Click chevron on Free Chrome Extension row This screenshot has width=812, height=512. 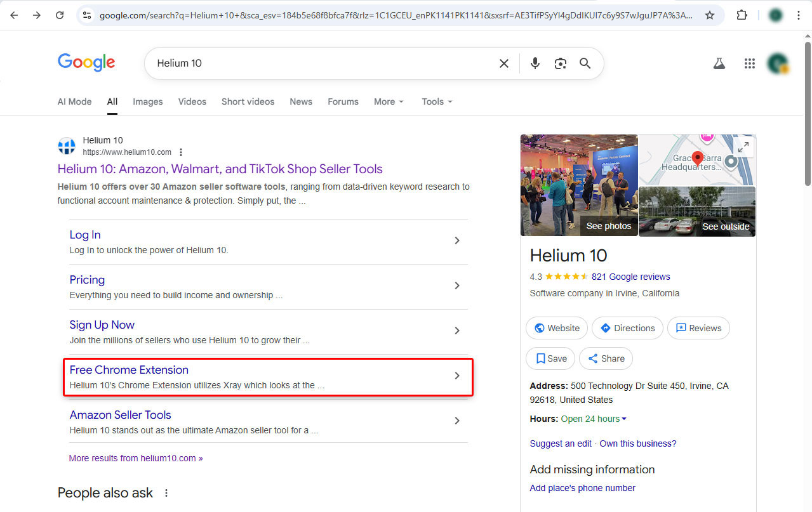tap(457, 376)
